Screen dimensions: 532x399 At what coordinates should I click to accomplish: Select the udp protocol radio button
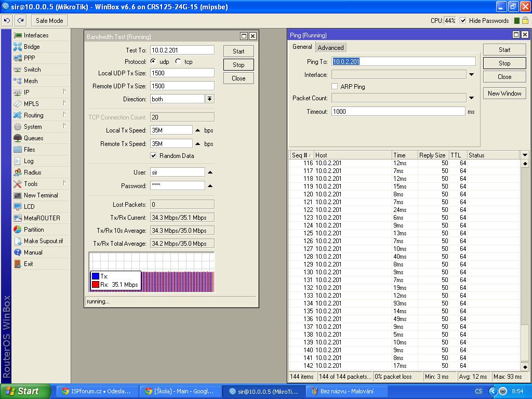tap(153, 61)
